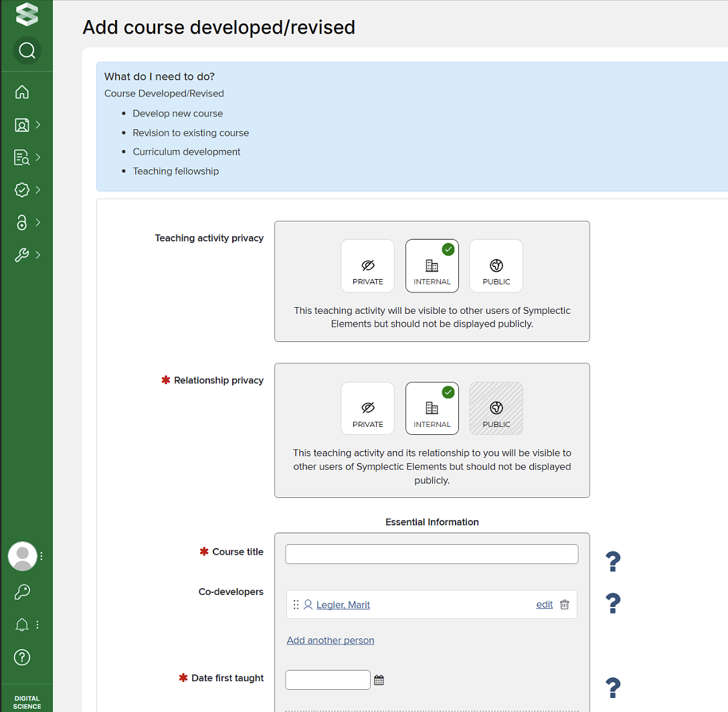The image size is (728, 712).
Task: Delete co-developer Legler, Marit with trash icon
Action: point(565,604)
